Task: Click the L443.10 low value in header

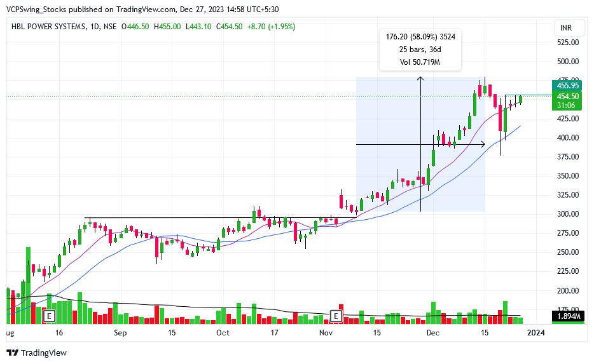Action: click(x=198, y=27)
